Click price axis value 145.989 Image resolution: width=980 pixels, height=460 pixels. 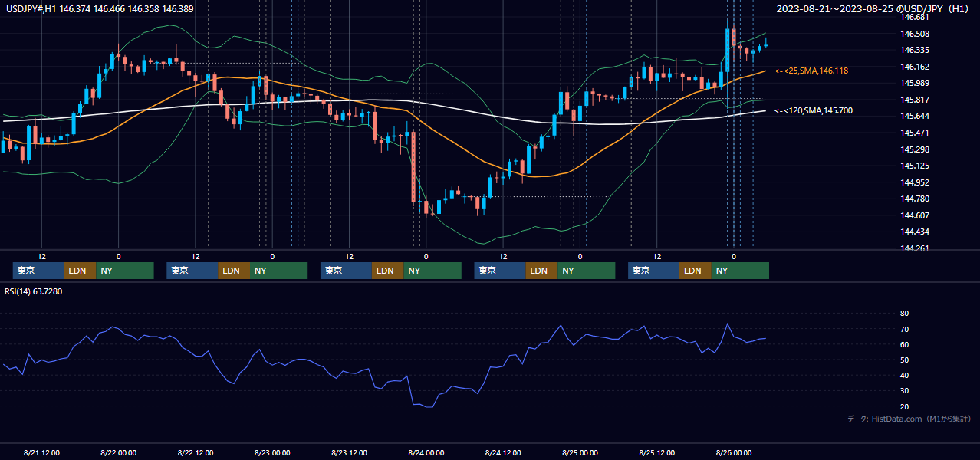(x=914, y=83)
